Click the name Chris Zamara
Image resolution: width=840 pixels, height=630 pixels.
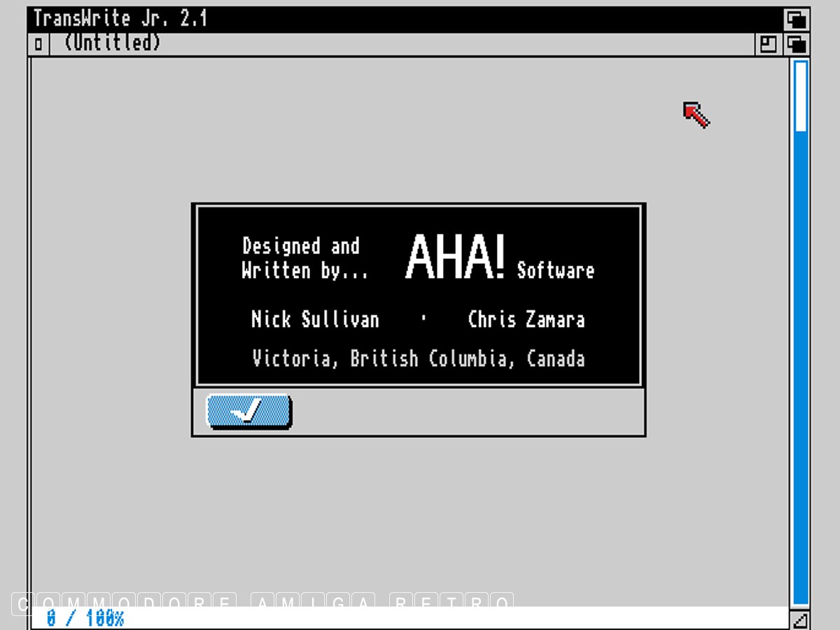pos(526,320)
